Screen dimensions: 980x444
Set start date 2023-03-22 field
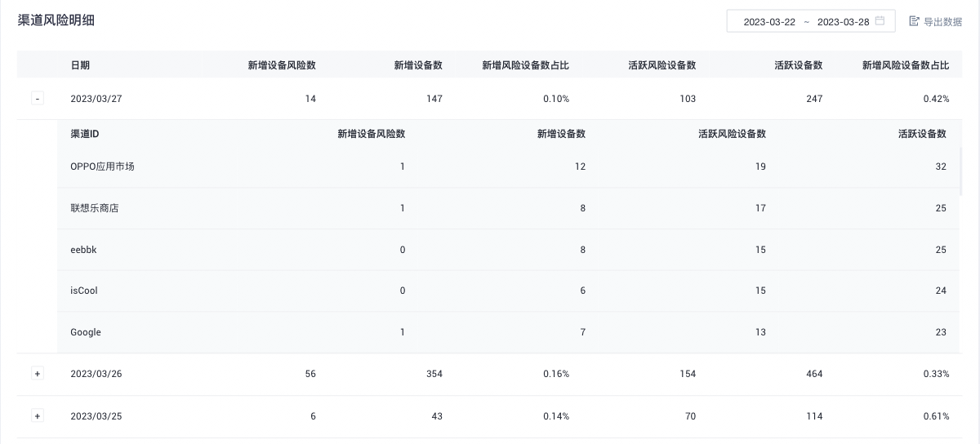[769, 22]
